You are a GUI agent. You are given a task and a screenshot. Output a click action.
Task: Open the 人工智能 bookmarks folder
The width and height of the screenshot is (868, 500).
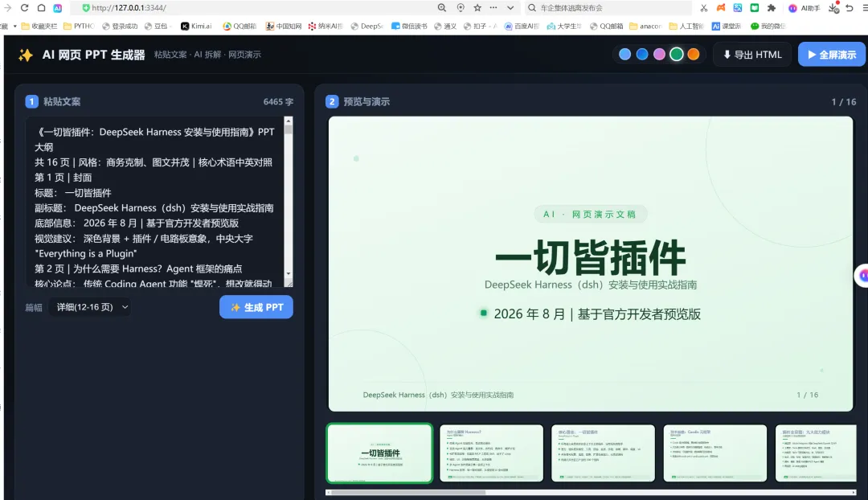click(x=686, y=26)
